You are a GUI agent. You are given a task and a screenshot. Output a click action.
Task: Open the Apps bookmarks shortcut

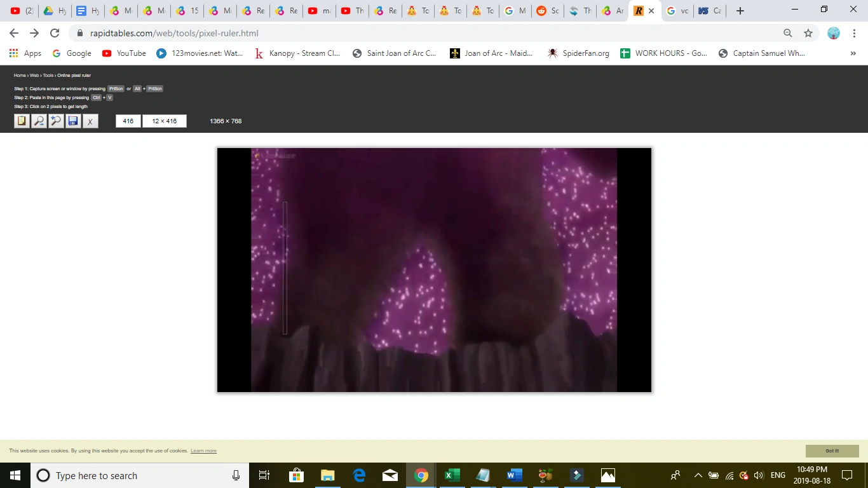[x=25, y=53]
